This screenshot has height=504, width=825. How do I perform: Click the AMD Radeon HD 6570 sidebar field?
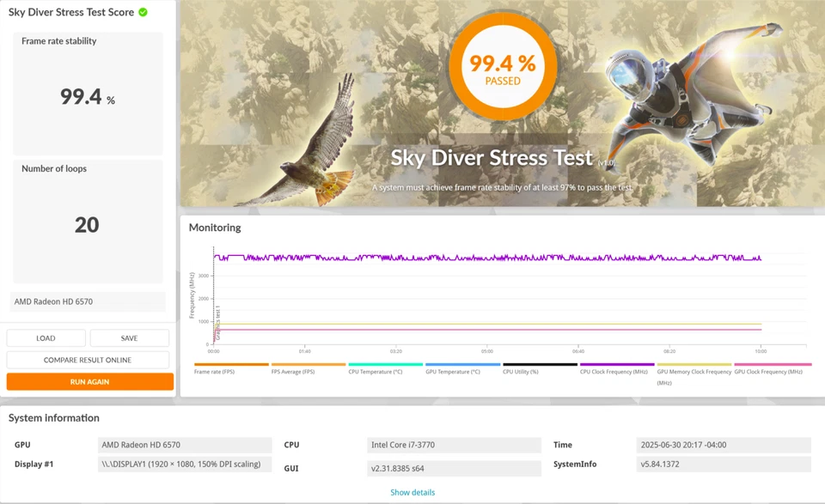(x=88, y=301)
